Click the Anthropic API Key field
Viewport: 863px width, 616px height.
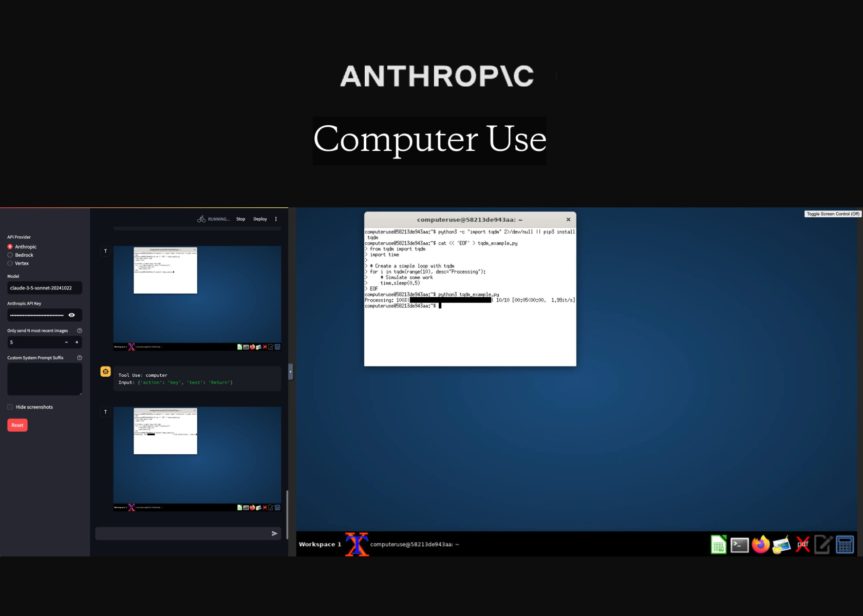tap(37, 315)
